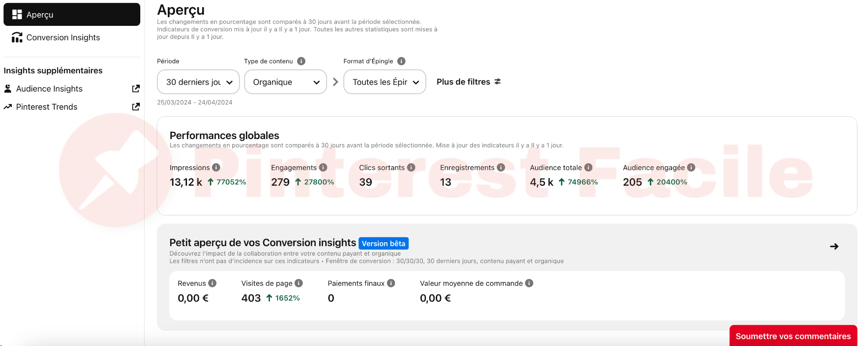
Task: Click the Impressions value 13,12 k
Action: click(186, 182)
